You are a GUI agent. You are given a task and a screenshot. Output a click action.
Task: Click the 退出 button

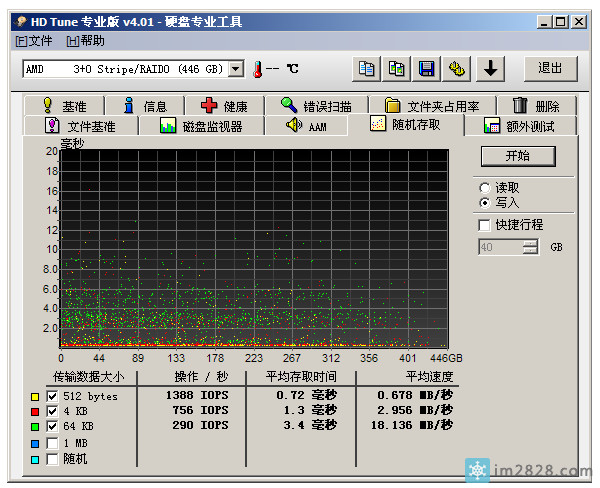[x=550, y=68]
